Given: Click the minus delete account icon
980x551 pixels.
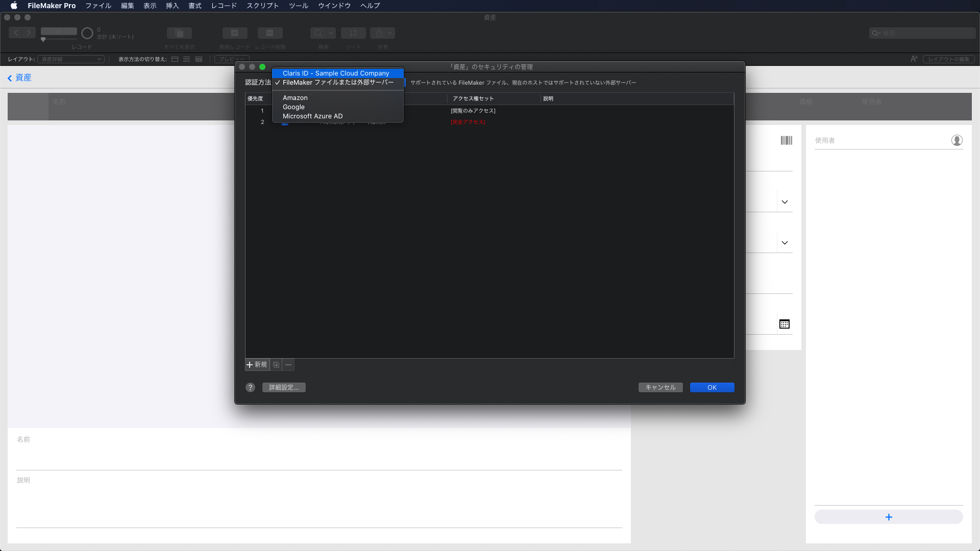Looking at the screenshot, I should (288, 365).
